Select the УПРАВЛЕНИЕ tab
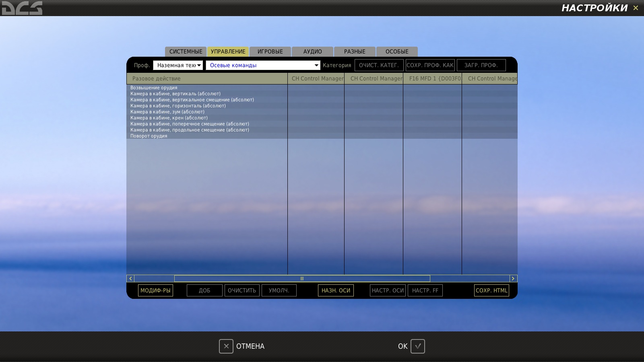644x362 pixels. [x=228, y=51]
